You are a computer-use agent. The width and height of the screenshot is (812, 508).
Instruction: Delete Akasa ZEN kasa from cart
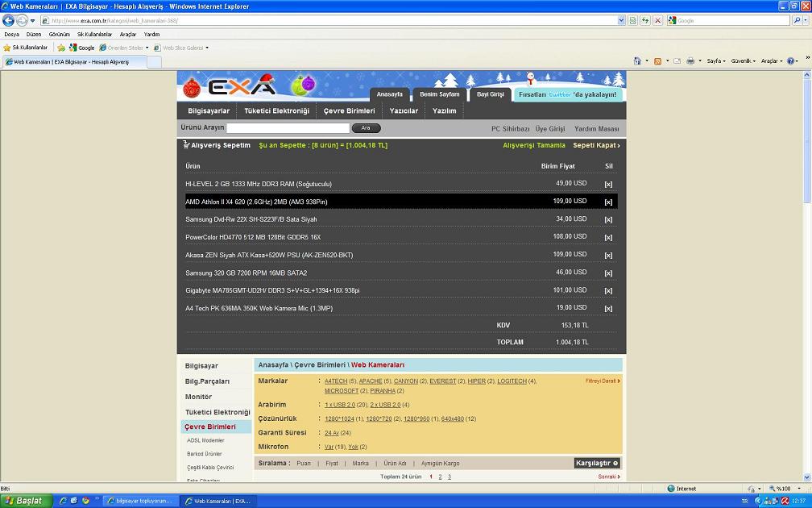click(x=608, y=255)
